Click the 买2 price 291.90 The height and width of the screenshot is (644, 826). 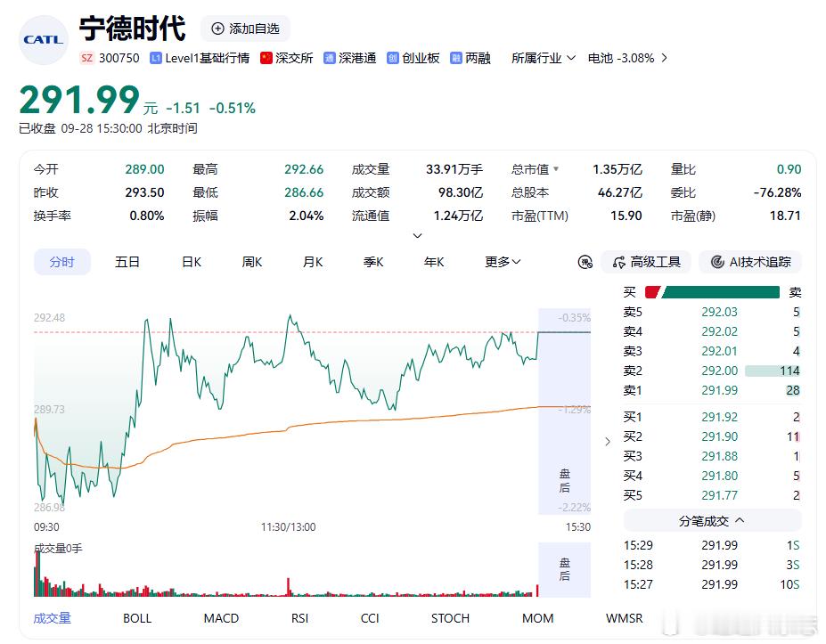(720, 436)
